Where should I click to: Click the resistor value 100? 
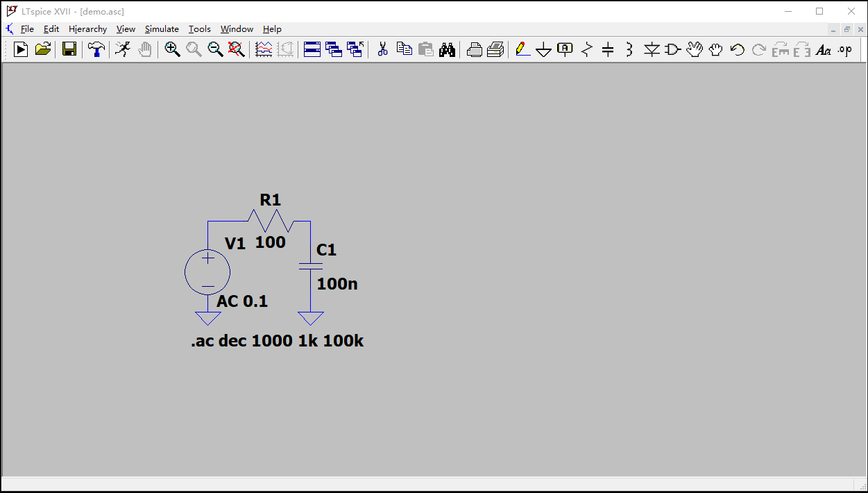(271, 242)
